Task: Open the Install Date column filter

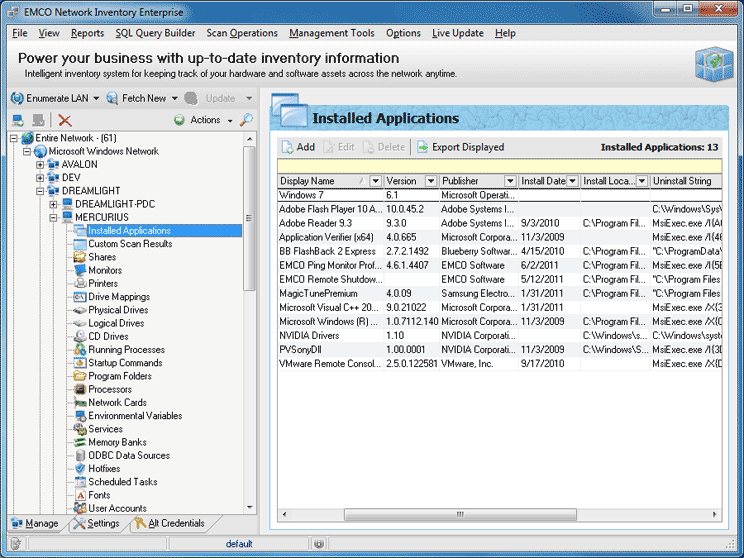Action: [x=572, y=181]
